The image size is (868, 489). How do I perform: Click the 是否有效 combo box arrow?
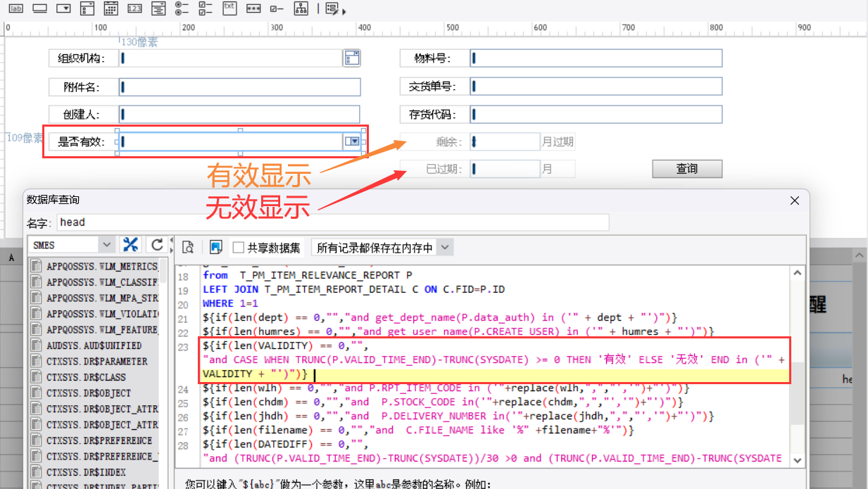click(x=353, y=141)
